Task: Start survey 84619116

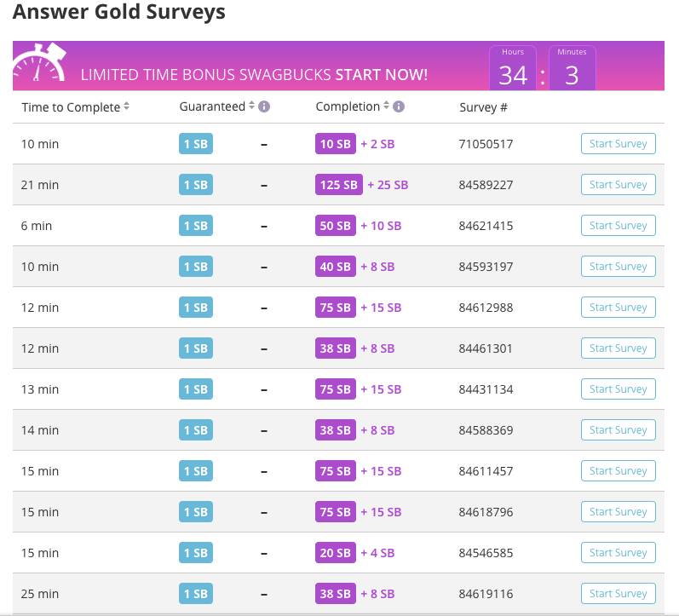Action: point(618,594)
